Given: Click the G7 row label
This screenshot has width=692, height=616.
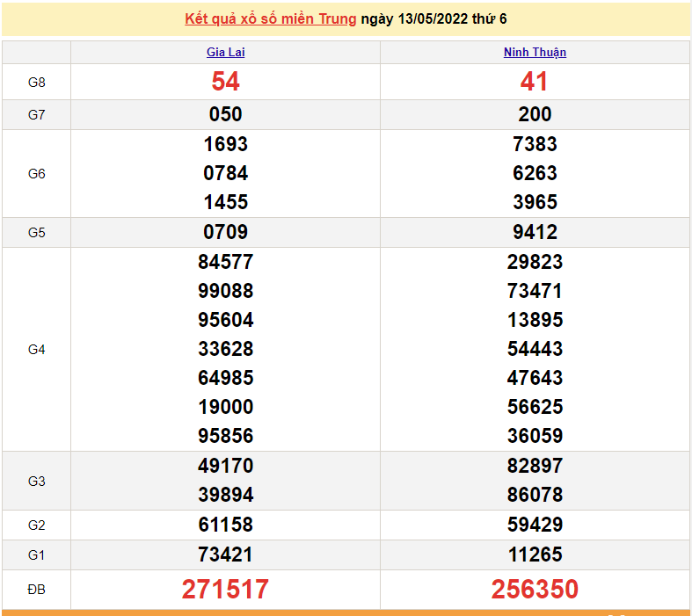Looking at the screenshot, I should (36, 114).
